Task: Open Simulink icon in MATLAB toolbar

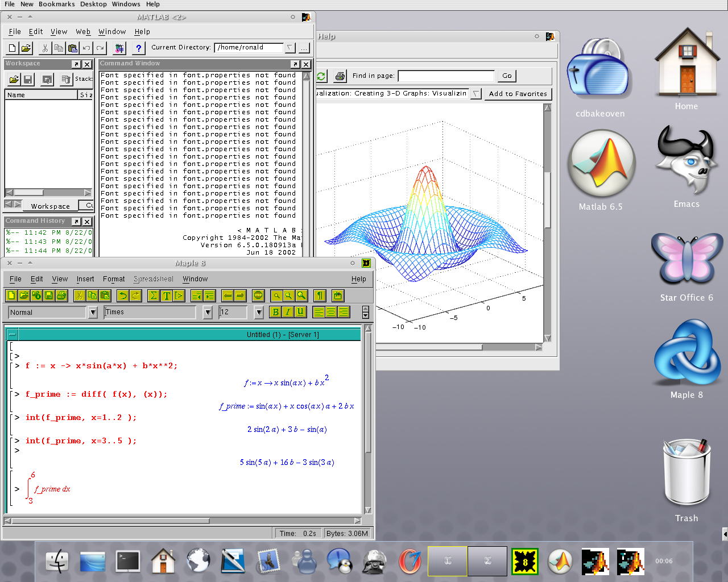Action: point(119,48)
